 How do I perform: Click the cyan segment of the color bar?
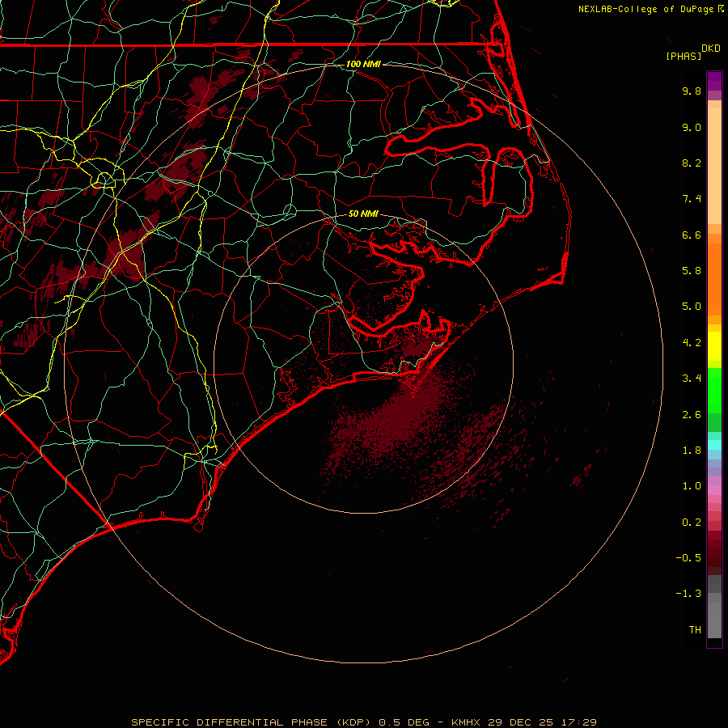[x=714, y=445]
